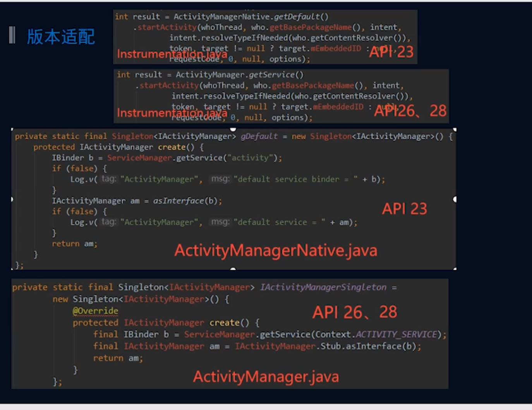Click return am; in ActivityManagerNative block
This screenshot has width=532, height=410.
click(75, 244)
